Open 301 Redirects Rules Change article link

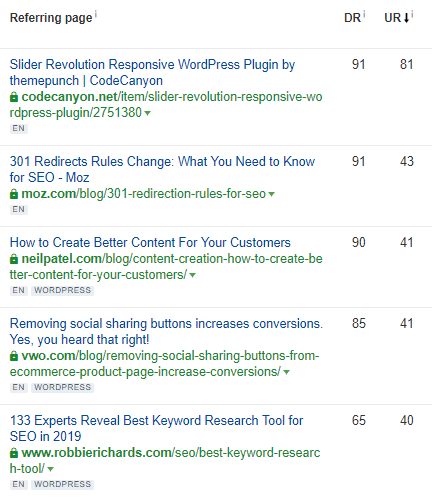click(x=162, y=169)
